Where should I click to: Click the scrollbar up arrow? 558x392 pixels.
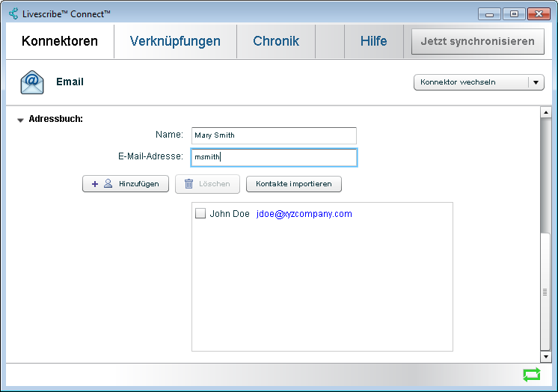(545, 113)
